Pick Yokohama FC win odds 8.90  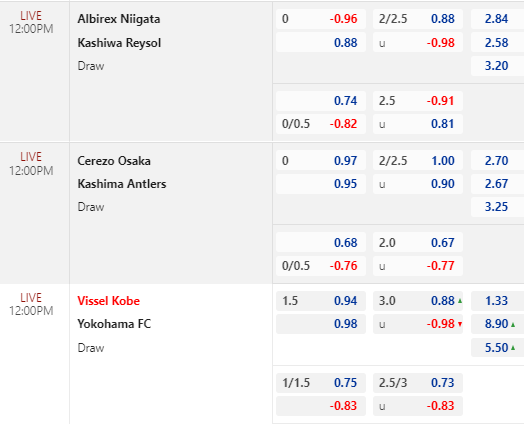click(x=497, y=324)
